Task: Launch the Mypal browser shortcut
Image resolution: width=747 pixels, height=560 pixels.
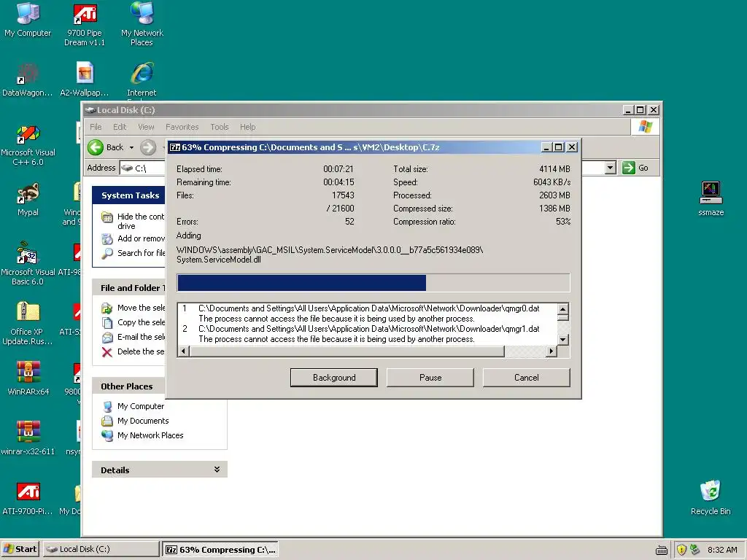Action: point(28,200)
